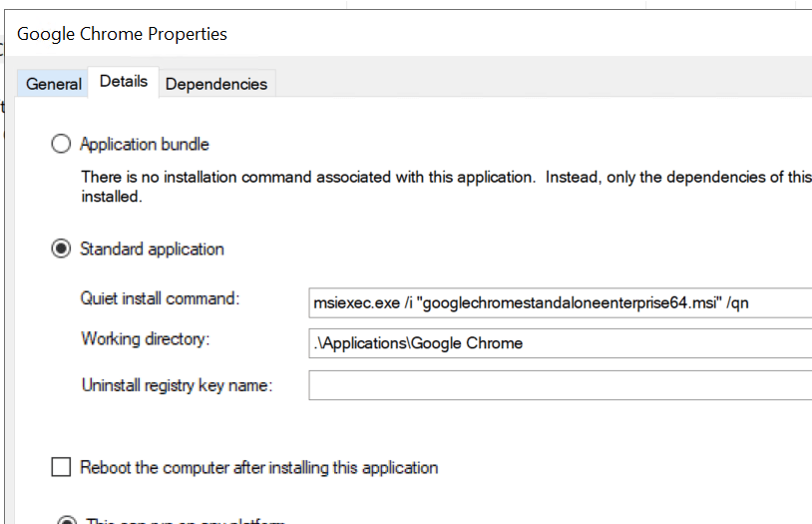Image resolution: width=812 pixels, height=524 pixels.
Task: Click the "Google Chrome" text in the working directory
Action: coord(467,343)
